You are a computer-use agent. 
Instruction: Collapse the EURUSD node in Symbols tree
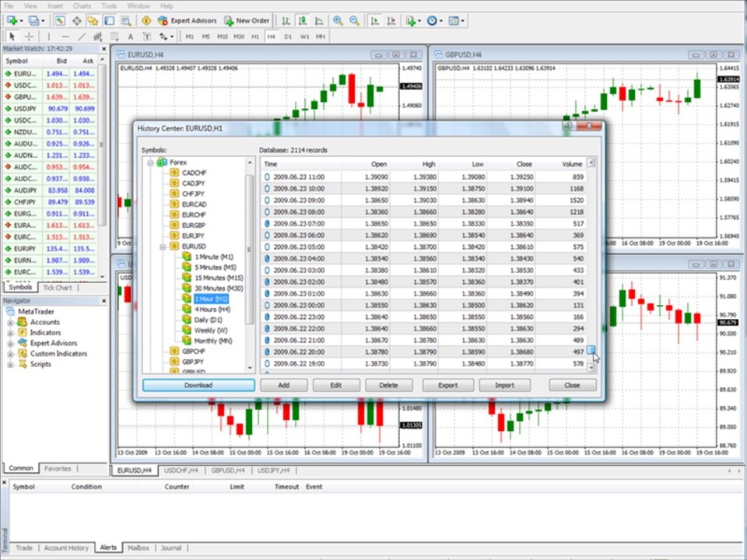163,247
